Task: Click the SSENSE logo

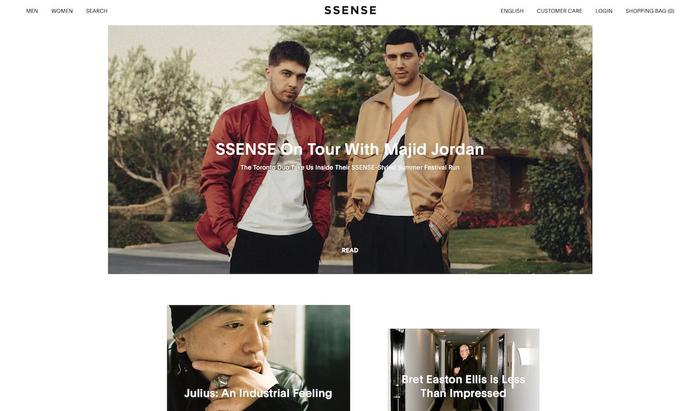Action: [350, 10]
